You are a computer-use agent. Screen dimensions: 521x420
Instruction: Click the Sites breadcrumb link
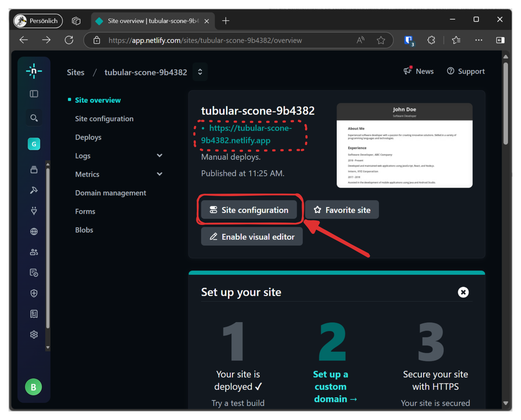pyautogui.click(x=75, y=72)
